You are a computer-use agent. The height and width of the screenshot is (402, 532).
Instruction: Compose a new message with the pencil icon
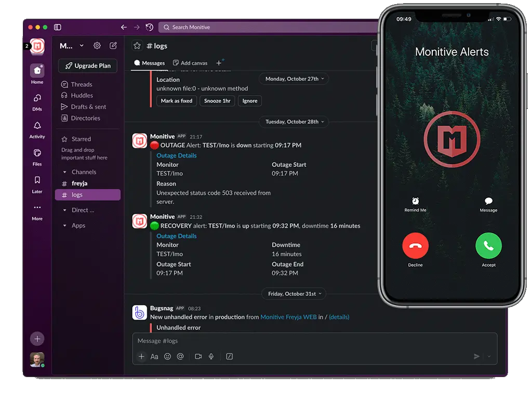(113, 46)
